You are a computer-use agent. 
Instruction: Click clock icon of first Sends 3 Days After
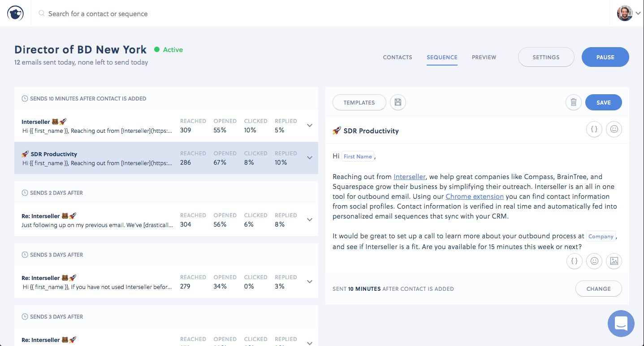[x=25, y=255]
